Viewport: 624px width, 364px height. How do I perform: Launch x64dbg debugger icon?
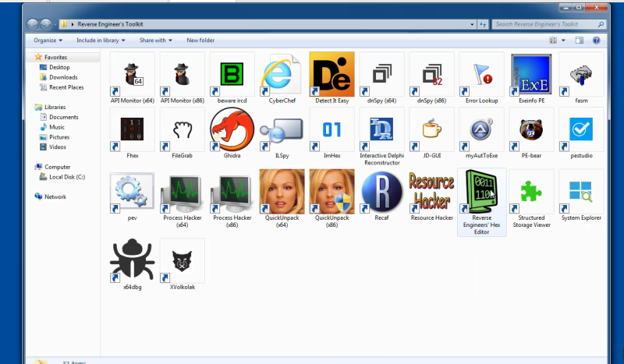(x=132, y=260)
